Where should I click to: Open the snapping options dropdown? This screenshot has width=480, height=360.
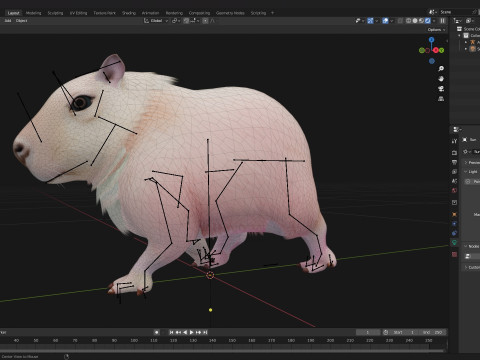pyautogui.click(x=195, y=21)
